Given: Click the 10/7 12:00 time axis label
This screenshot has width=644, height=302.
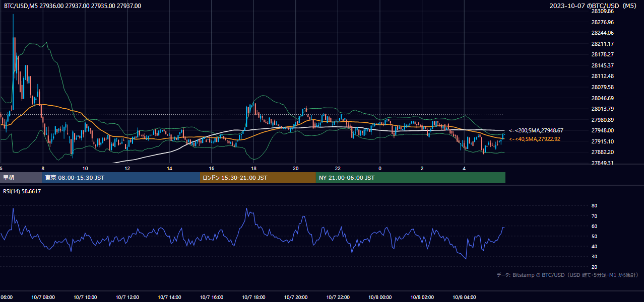Looking at the screenshot, I should [127, 297].
